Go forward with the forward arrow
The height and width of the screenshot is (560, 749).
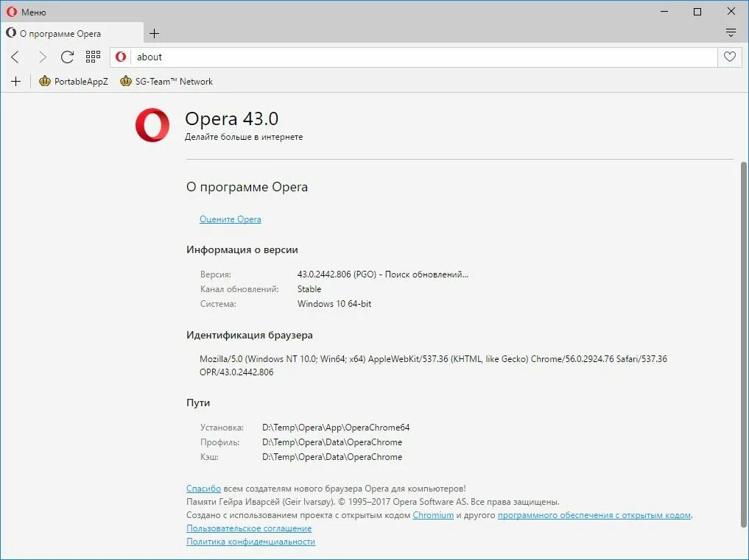point(42,57)
